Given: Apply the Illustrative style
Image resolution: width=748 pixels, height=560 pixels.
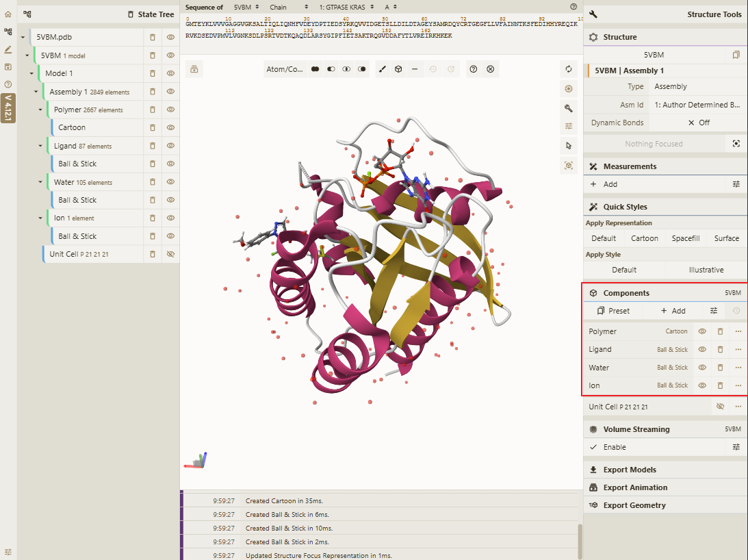Looking at the screenshot, I should (x=706, y=270).
